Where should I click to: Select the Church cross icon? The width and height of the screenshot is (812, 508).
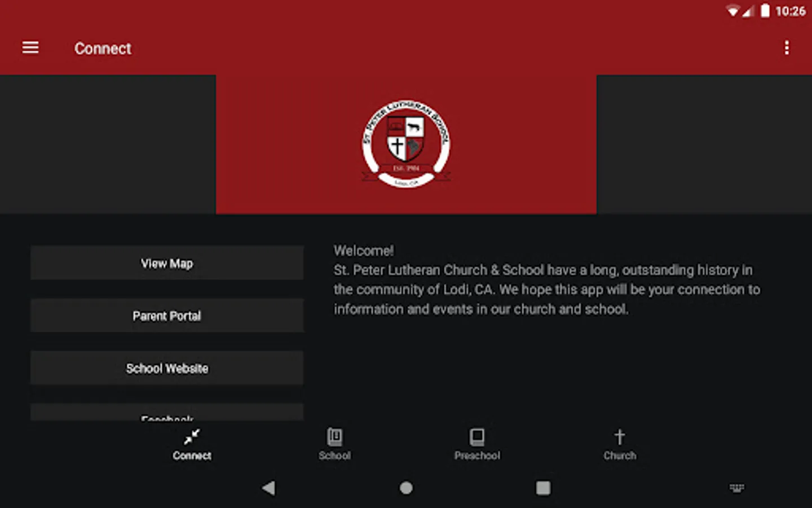[x=620, y=437]
